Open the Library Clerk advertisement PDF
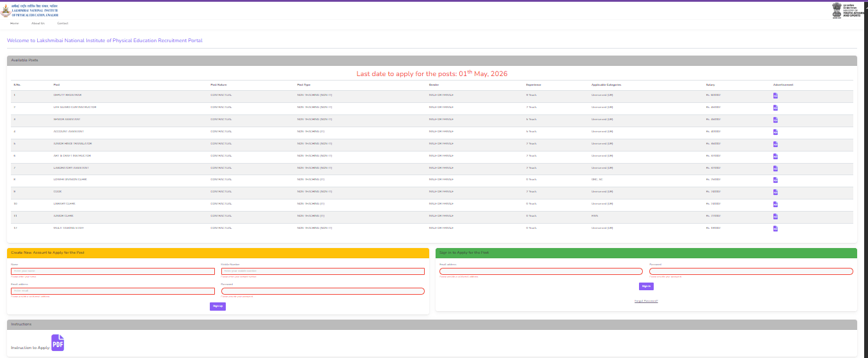Viewport: 868px width, 358px height. coord(775,204)
